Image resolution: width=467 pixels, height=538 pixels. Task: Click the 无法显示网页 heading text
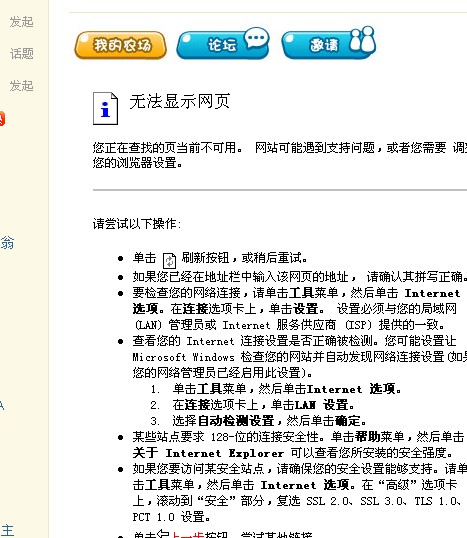coord(179,102)
